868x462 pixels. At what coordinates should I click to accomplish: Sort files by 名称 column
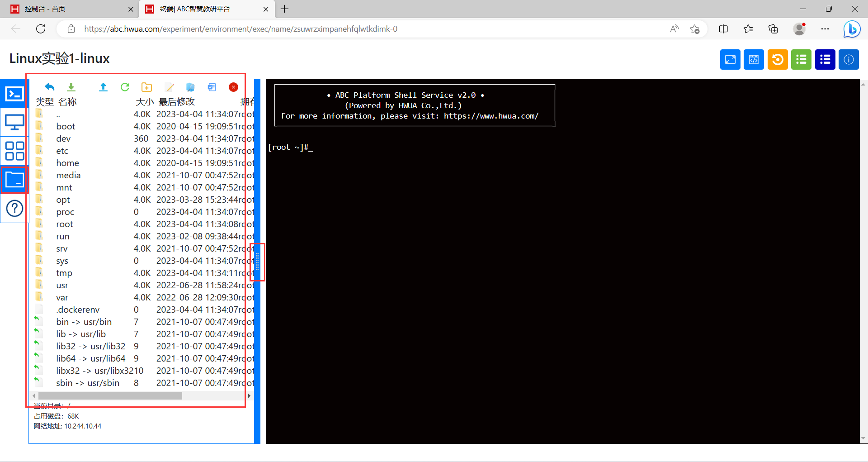[67, 102]
